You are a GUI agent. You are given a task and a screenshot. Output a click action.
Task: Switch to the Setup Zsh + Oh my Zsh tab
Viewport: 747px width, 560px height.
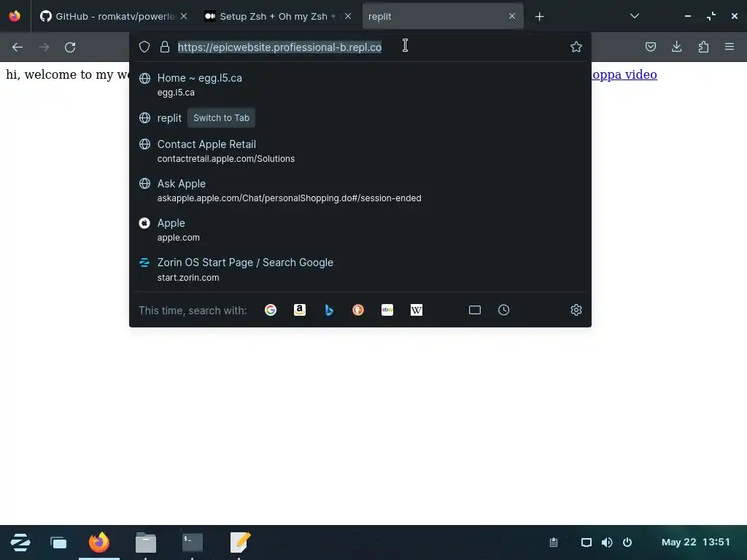click(x=278, y=16)
